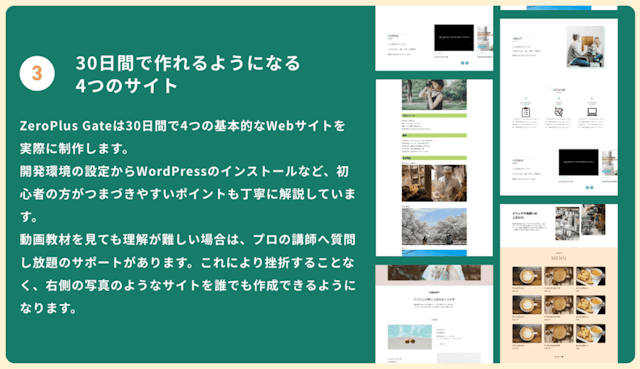This screenshot has width=640, height=369.
Task: Open the two people chatting ABOUT photo
Action: (585, 47)
